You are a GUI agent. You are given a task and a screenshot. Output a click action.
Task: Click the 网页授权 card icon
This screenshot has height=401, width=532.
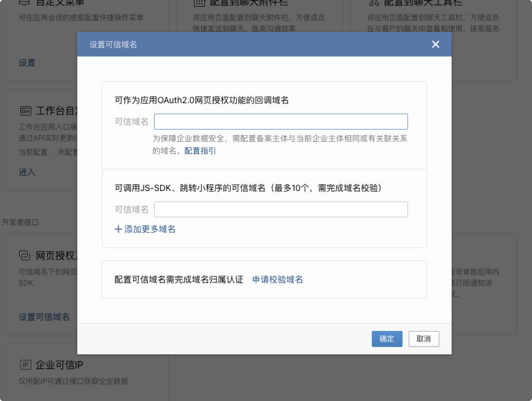pos(25,255)
